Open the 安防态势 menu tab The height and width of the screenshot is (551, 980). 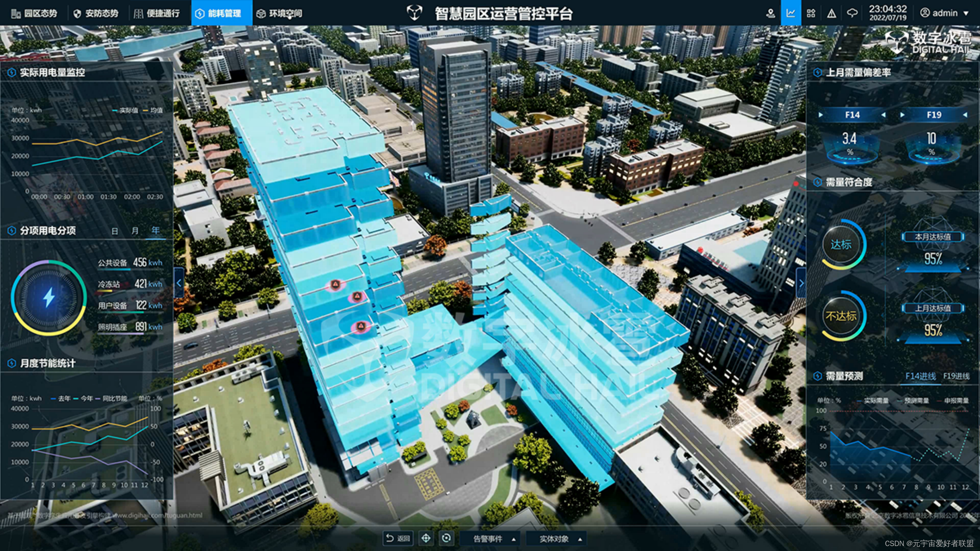coord(96,13)
